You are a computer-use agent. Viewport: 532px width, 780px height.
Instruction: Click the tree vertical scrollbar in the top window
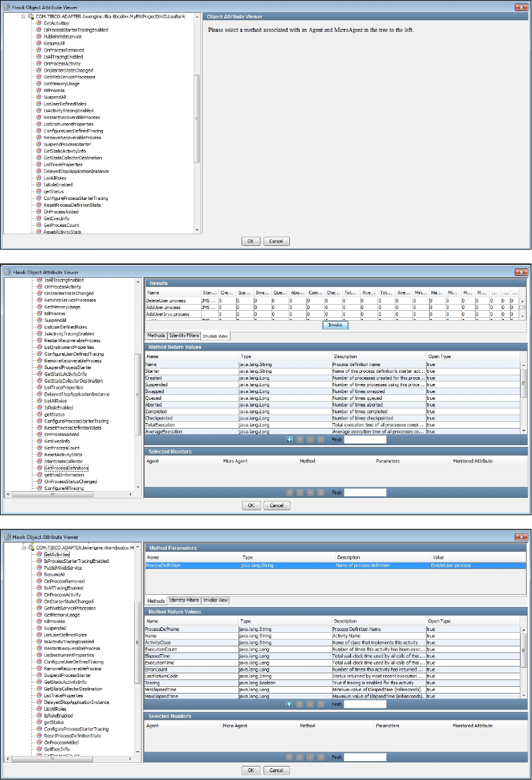[x=197, y=118]
